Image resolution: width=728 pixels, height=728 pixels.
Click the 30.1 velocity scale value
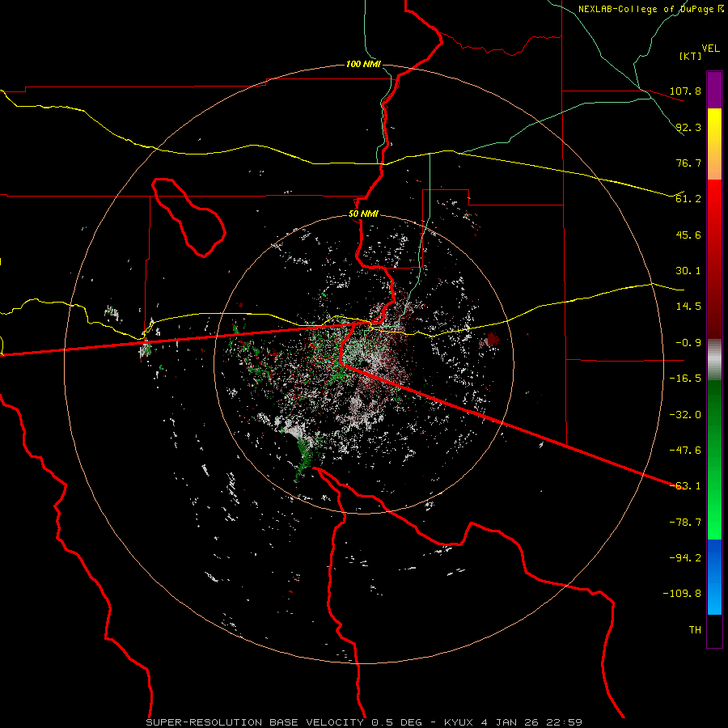(x=688, y=271)
